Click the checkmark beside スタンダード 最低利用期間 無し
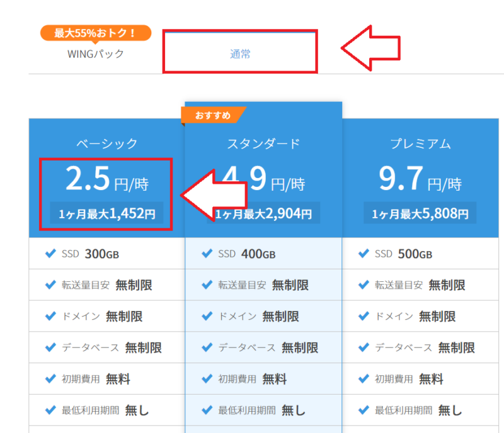The width and height of the screenshot is (504, 433). (x=208, y=410)
